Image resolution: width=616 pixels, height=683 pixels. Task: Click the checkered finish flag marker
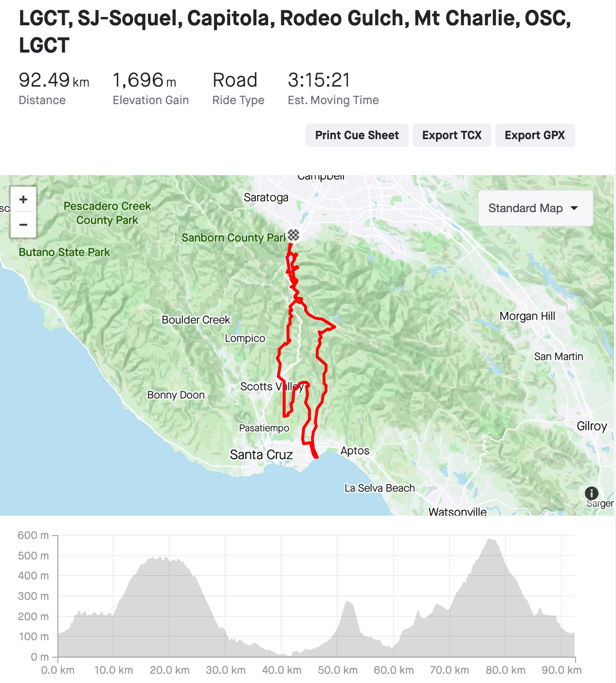293,235
